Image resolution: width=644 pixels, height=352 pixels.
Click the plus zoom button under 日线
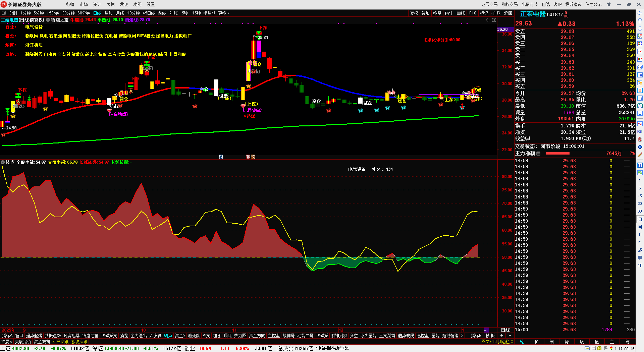click(502, 336)
